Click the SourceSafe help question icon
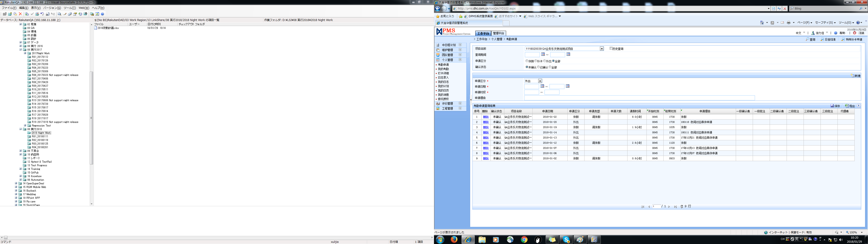The height and width of the screenshot is (244, 868). pos(102,14)
